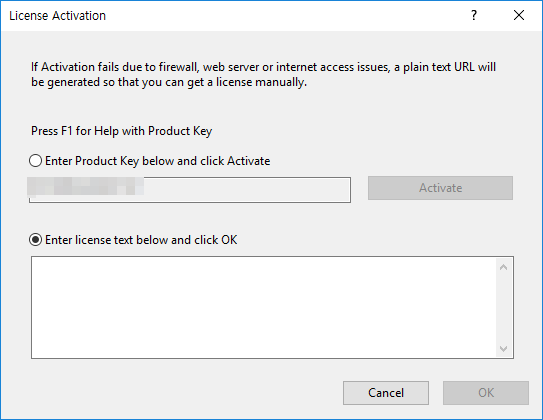This screenshot has width=543, height=420.
Task: Click the blurred product key text
Action: pos(86,187)
